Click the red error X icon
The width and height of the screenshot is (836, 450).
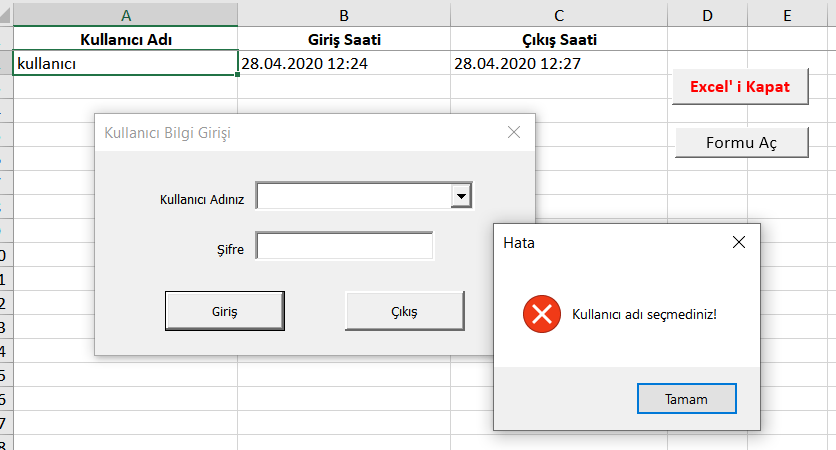[x=542, y=315]
